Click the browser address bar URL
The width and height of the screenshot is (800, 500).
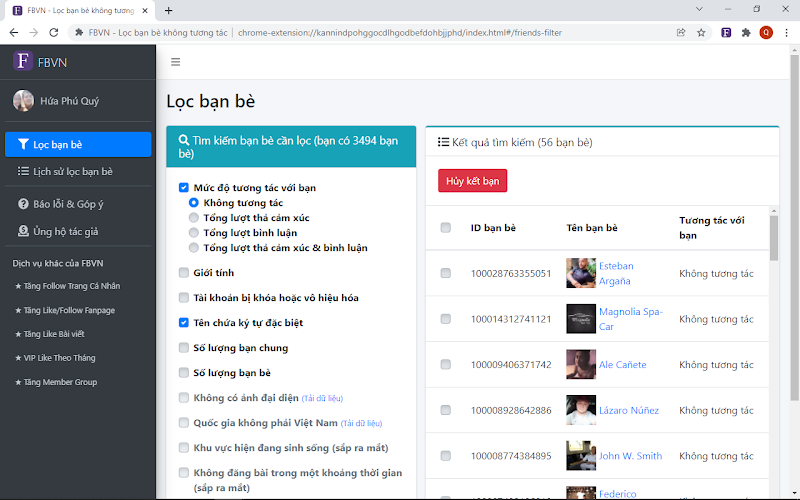pos(399,33)
